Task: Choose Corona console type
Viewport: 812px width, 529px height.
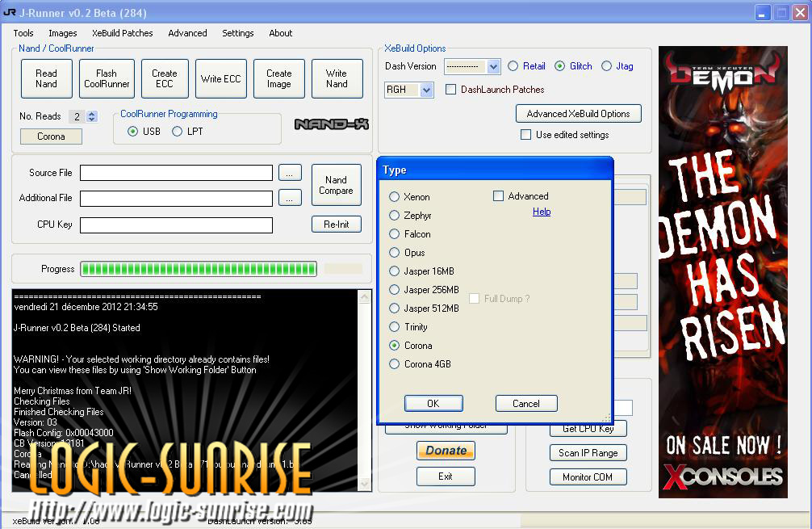Action: pyautogui.click(x=394, y=346)
